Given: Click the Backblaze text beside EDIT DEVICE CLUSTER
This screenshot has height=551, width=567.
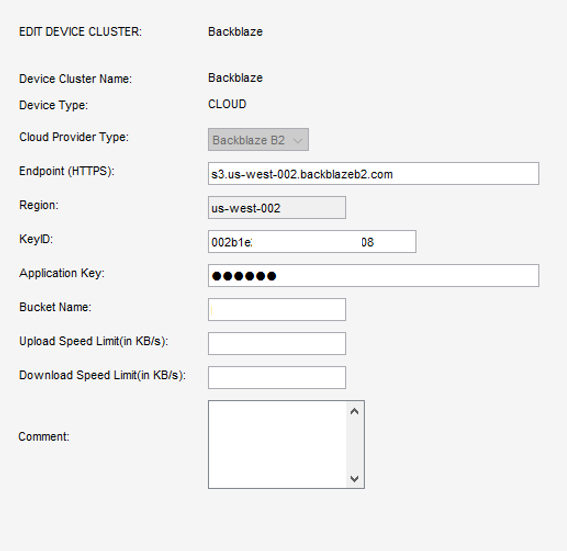Looking at the screenshot, I should (x=235, y=32).
